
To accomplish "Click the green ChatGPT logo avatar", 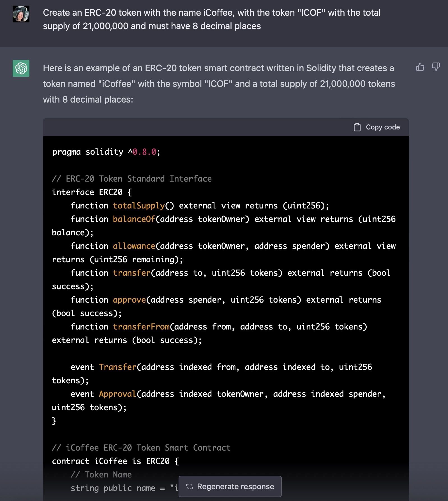I will [21, 68].
